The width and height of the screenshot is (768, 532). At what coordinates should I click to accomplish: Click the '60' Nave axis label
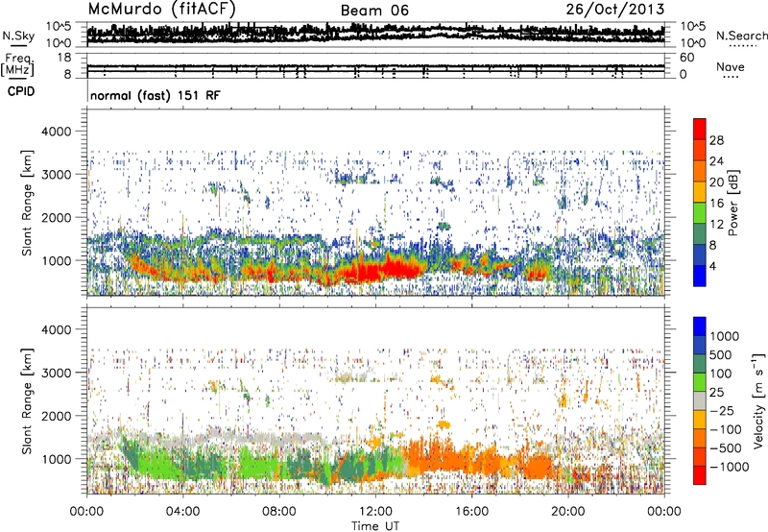(686, 58)
